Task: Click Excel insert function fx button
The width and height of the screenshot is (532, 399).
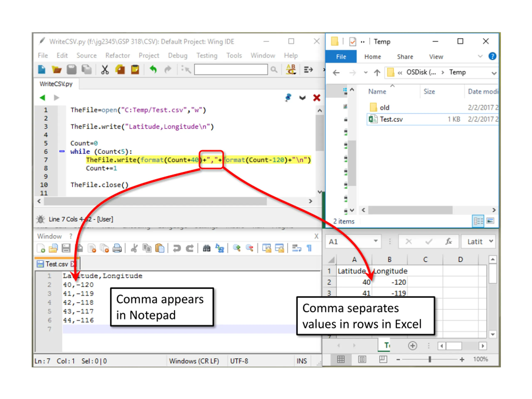Action: pos(448,241)
